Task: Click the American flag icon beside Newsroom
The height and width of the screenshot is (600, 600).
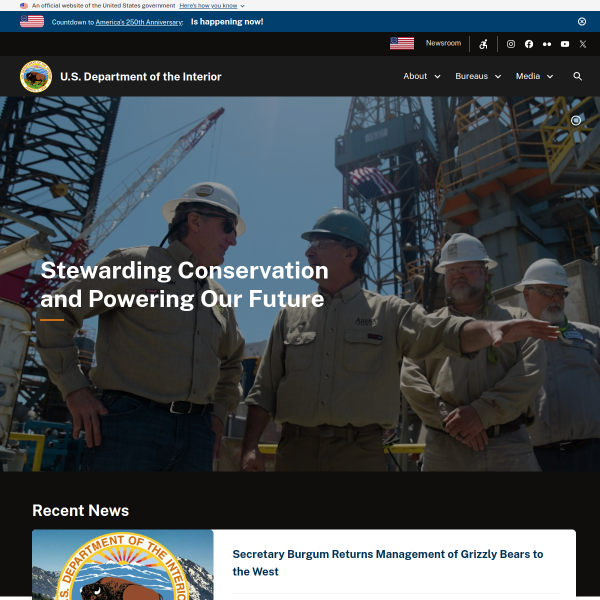Action: click(x=402, y=43)
